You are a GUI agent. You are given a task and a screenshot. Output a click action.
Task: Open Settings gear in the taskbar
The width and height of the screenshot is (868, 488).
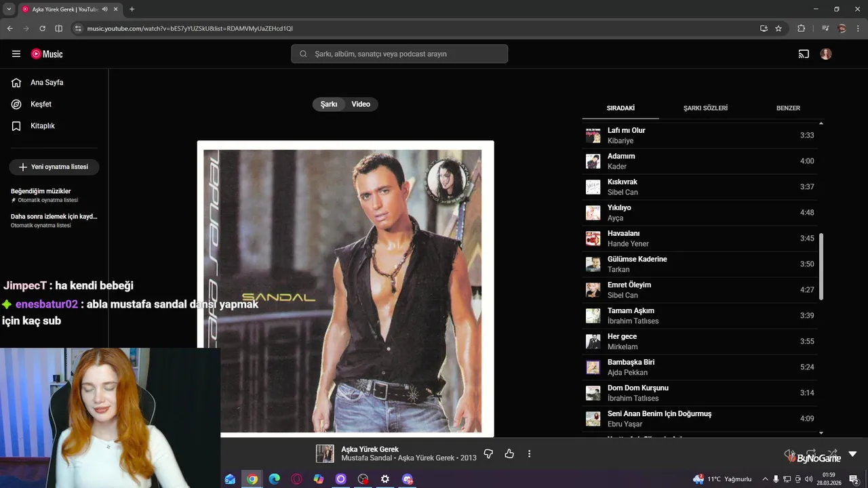[385, 479]
